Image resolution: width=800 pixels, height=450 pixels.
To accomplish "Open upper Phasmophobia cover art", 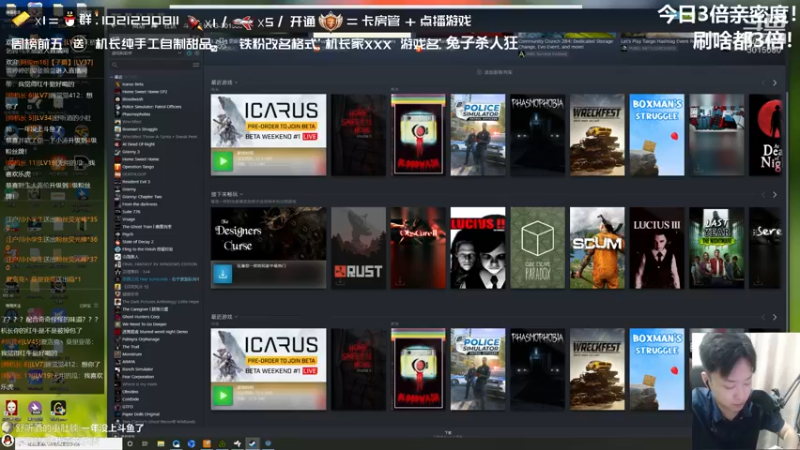I will [x=537, y=135].
